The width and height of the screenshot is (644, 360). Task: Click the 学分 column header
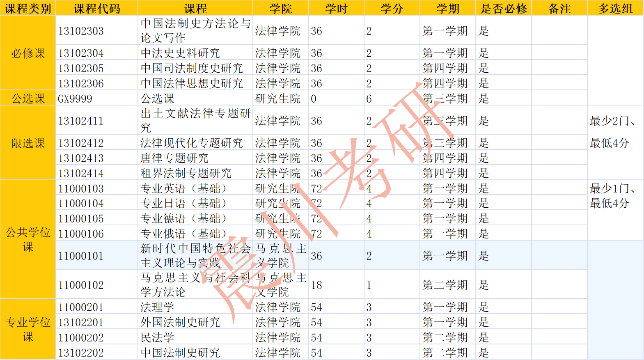click(392, 8)
